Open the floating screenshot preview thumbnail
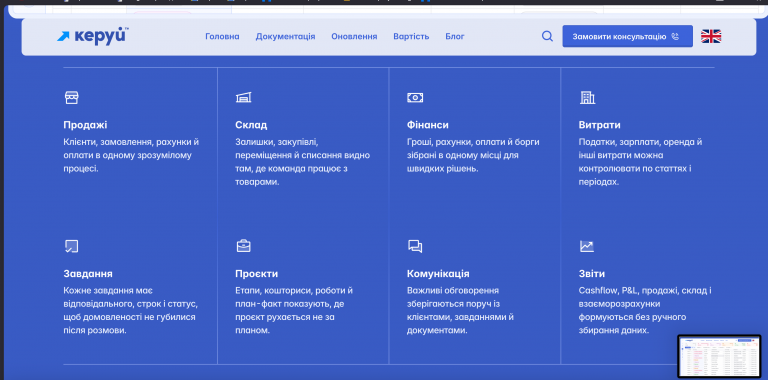 point(719,356)
